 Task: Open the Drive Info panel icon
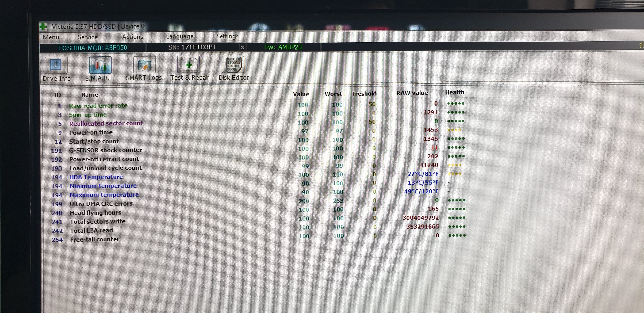[56, 65]
